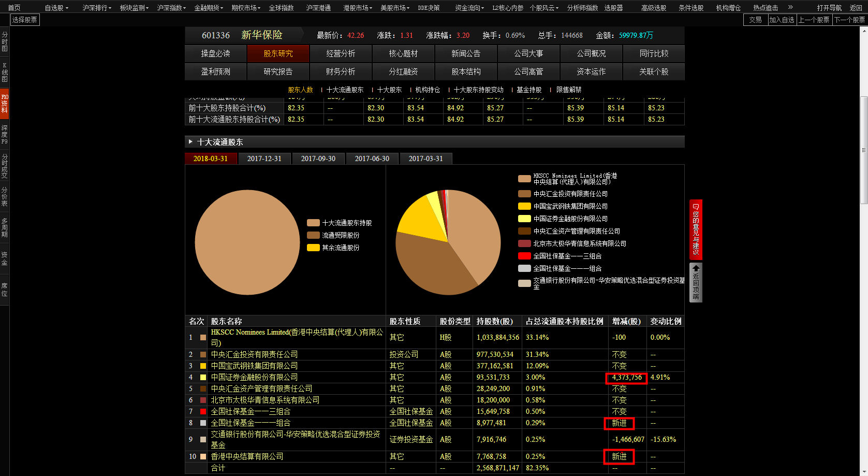Click the 4,373,756 change value cell

pyautogui.click(x=627, y=377)
